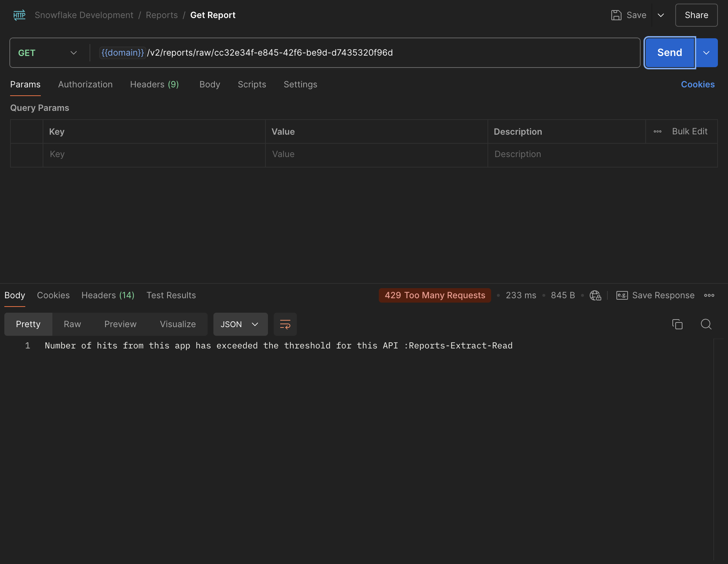Click the Get Report request title
The height and width of the screenshot is (564, 728).
coord(213,15)
